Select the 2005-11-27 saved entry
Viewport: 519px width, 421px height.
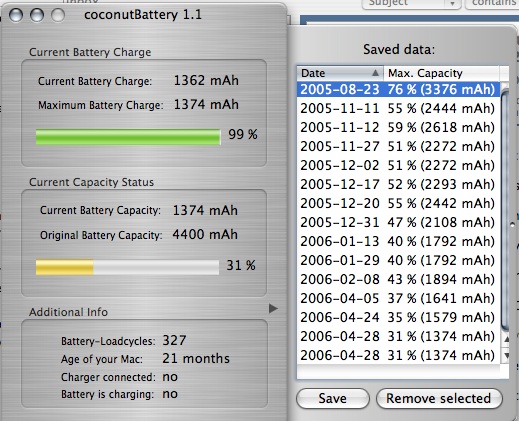click(398, 146)
